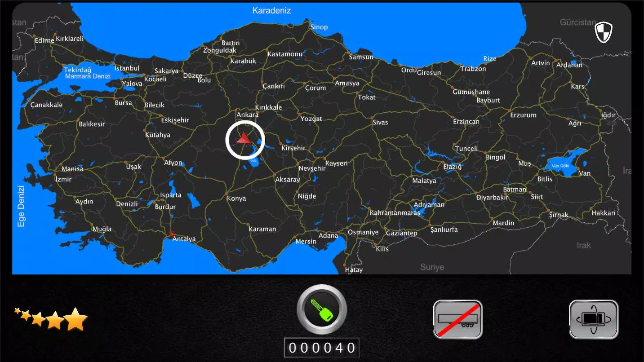Viewport: 644px width, 362px height.
Task: Select Izmir on the west coast
Action: (x=63, y=179)
